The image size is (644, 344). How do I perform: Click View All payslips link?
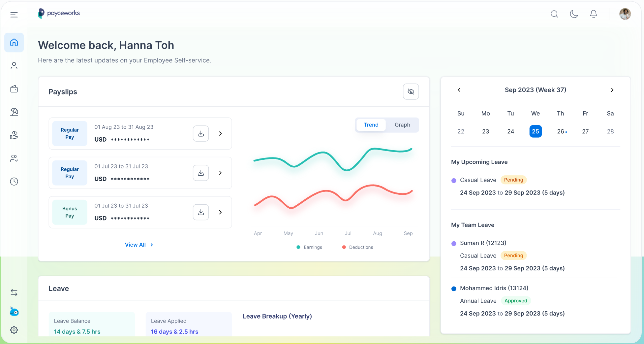point(139,245)
